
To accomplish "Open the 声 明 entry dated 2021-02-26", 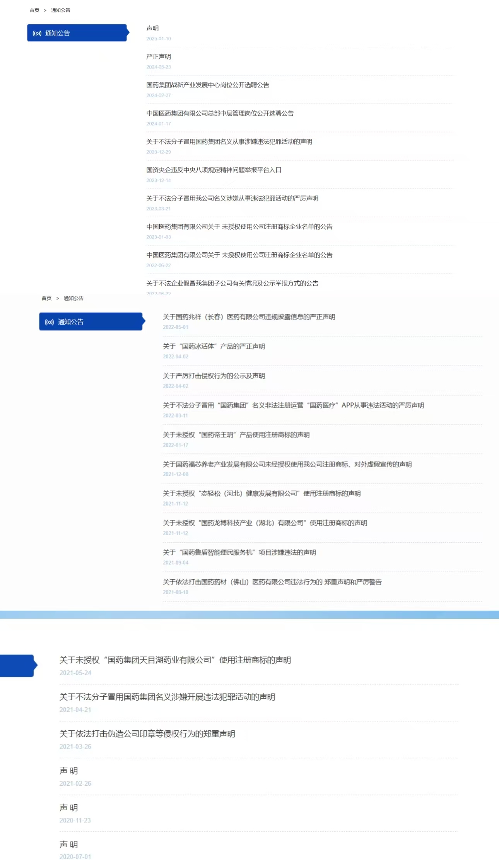I will click(69, 771).
